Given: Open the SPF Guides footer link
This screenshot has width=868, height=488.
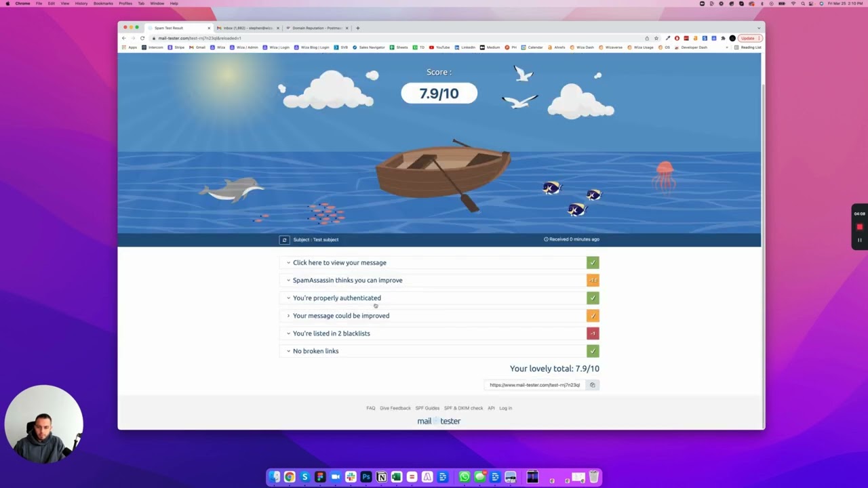Looking at the screenshot, I should pos(427,408).
